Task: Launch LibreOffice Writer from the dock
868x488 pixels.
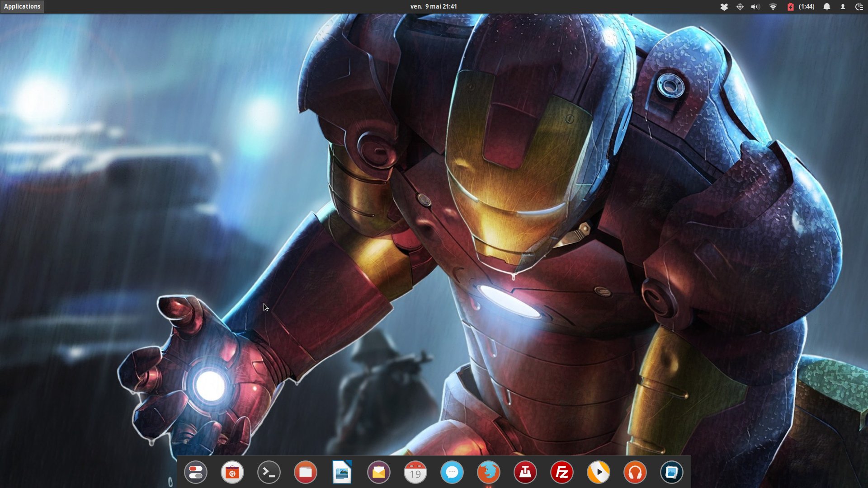Action: pyautogui.click(x=342, y=473)
